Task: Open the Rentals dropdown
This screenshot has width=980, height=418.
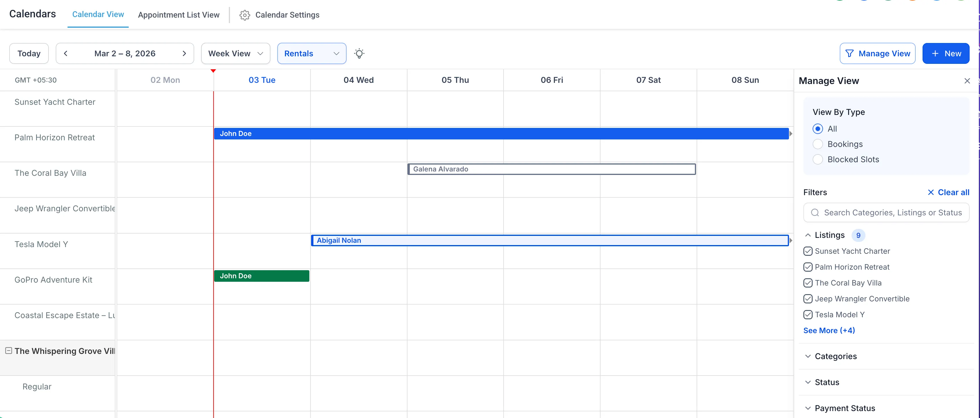Action: (x=311, y=53)
